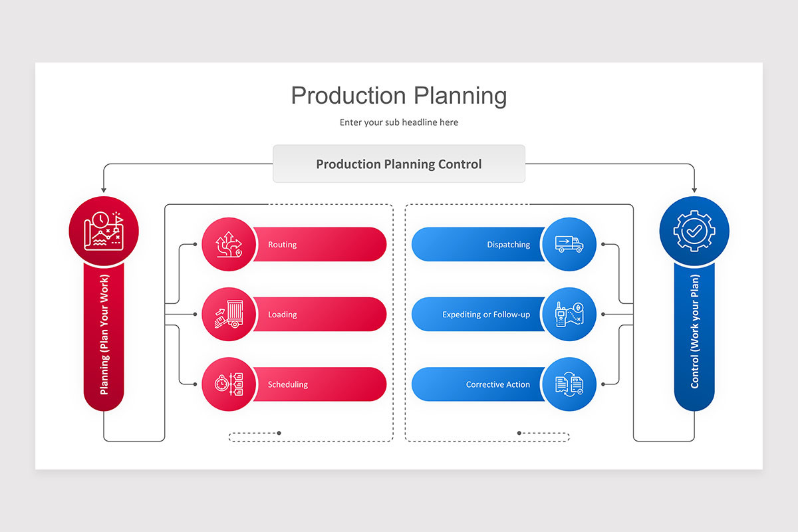The width and height of the screenshot is (798, 532).
Task: Click the vertical Control (Work your Plan) pillar
Action: pos(694,336)
